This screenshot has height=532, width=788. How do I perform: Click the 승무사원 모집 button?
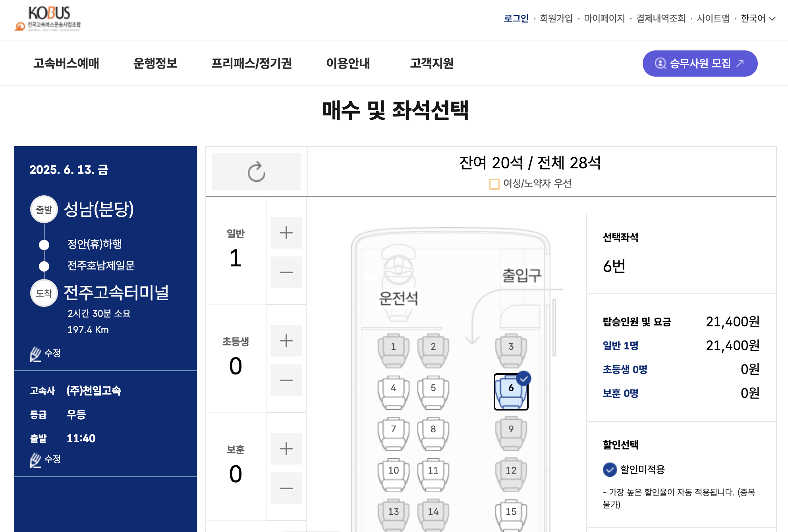pyautogui.click(x=699, y=63)
